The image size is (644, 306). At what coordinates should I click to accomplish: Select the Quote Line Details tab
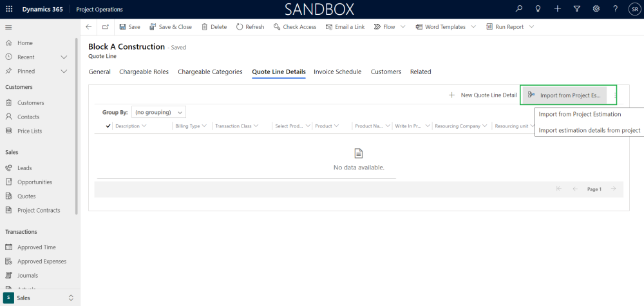click(x=279, y=72)
